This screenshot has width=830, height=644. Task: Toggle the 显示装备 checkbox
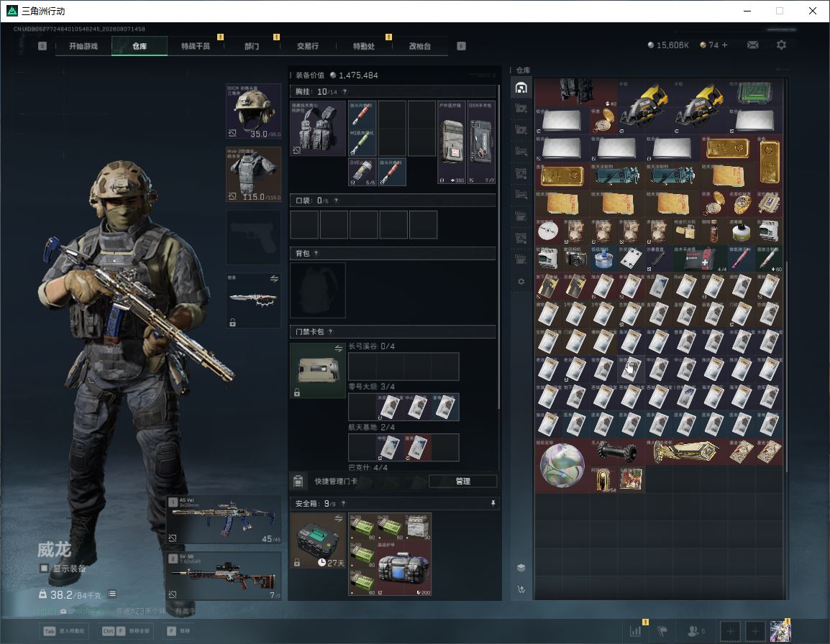coord(44,569)
